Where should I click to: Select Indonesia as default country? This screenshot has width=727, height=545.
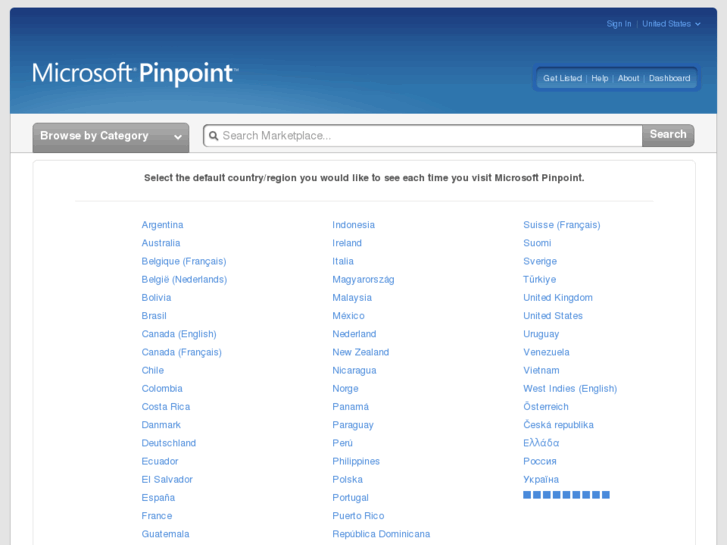(353, 225)
